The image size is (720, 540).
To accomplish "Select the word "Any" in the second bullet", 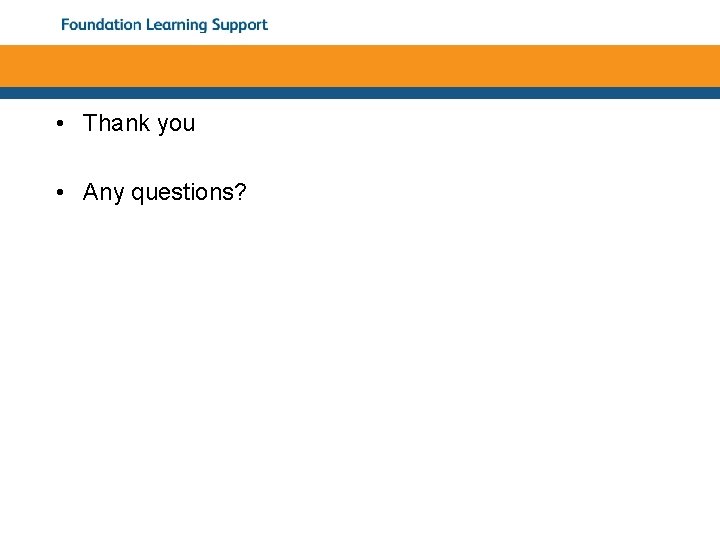I will pos(103,193).
